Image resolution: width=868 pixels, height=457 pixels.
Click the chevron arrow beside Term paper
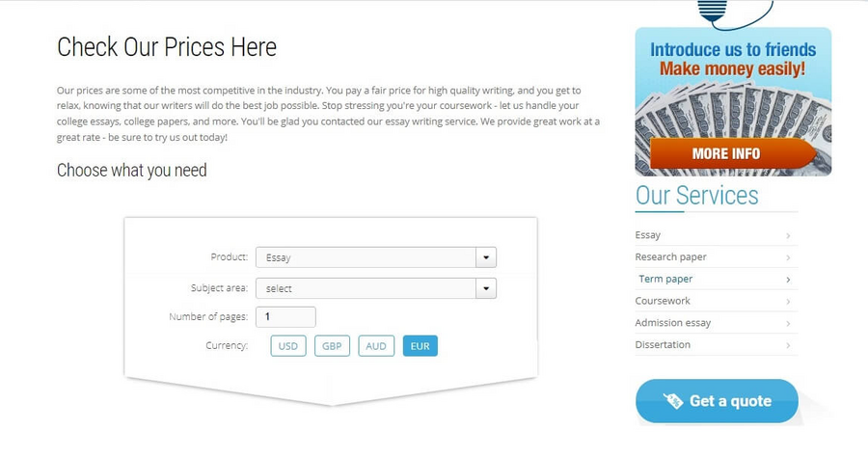(x=788, y=280)
